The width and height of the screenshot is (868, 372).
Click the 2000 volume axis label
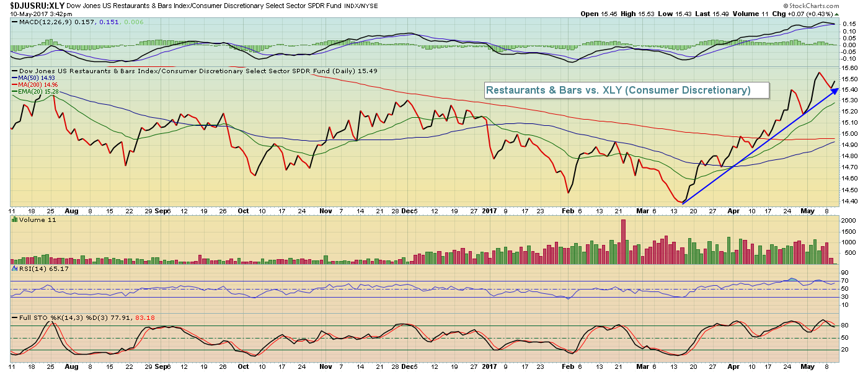[x=848, y=221]
